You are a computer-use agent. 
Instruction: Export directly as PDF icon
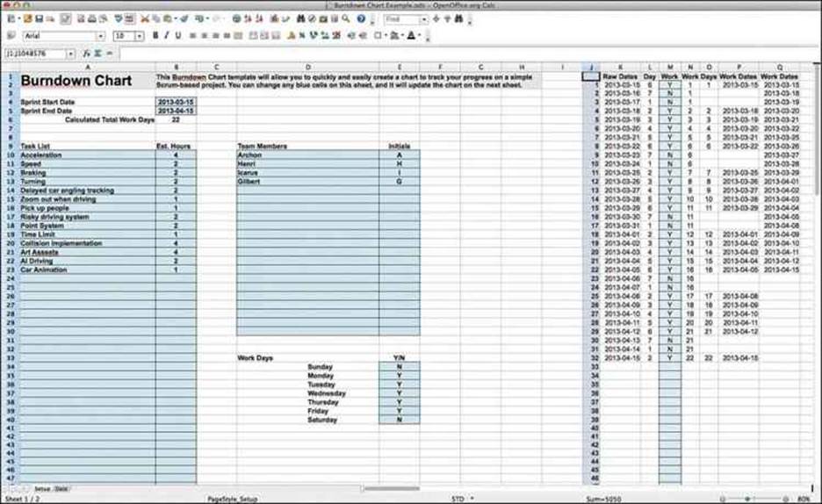pos(81,18)
